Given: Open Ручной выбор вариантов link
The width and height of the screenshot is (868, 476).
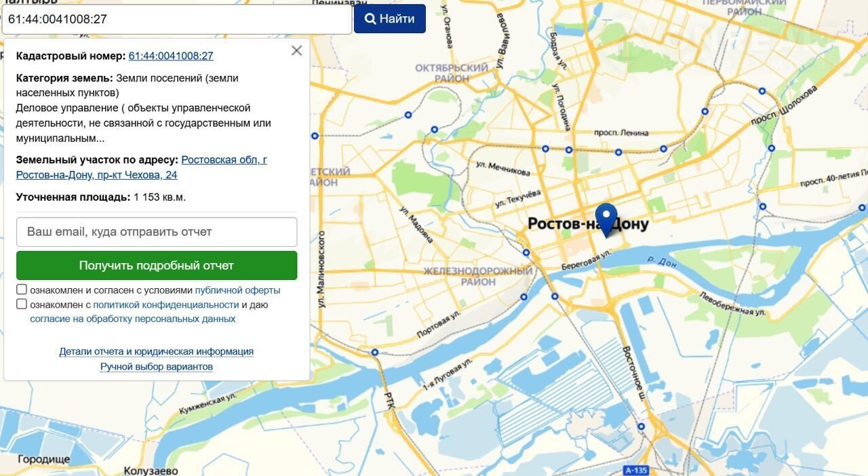Looking at the screenshot, I should (157, 367).
